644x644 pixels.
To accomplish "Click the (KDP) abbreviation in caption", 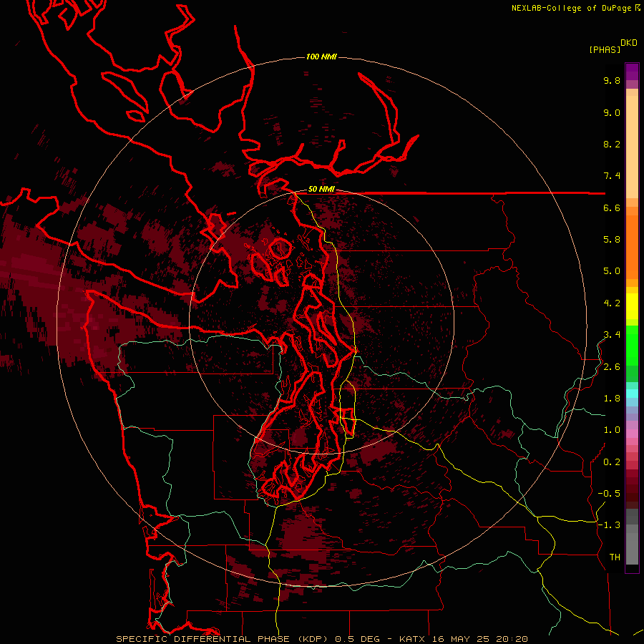I will click(x=313, y=639).
